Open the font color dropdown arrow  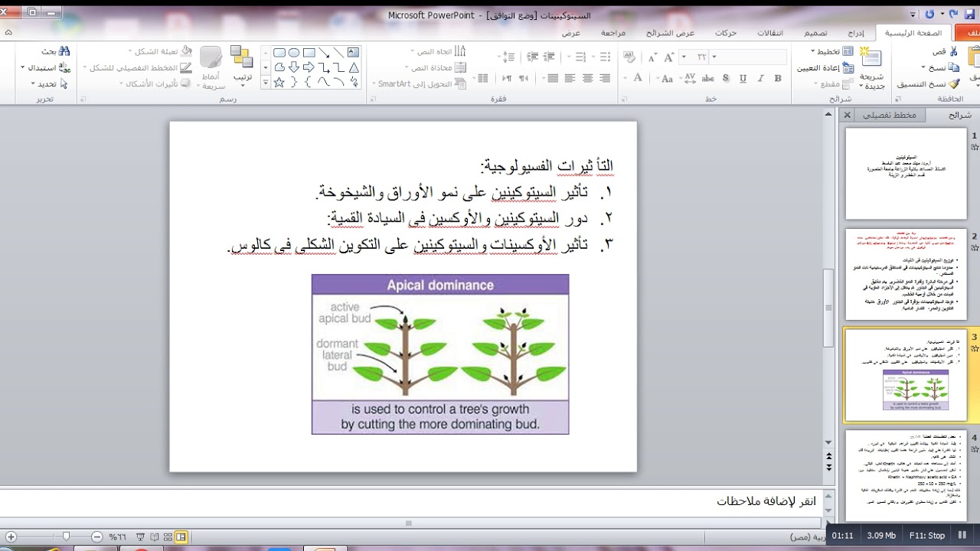tap(625, 78)
